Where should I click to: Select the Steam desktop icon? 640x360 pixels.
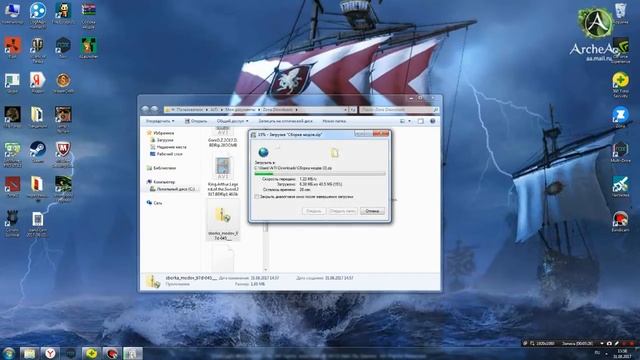[38, 153]
